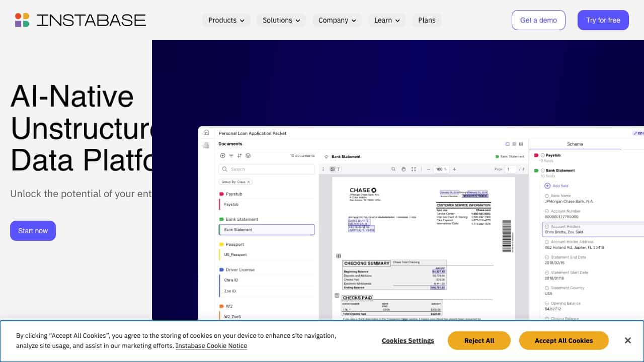Select the Zoe ID document
The width and height of the screenshot is (644, 362).
[267, 291]
